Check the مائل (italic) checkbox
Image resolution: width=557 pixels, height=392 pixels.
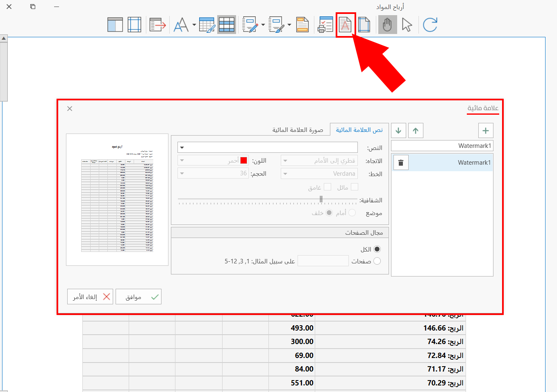tap(355, 187)
